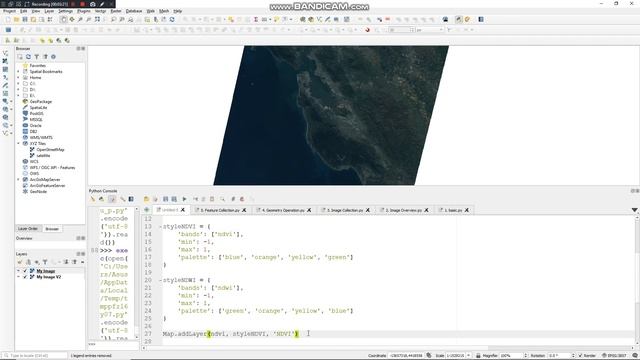640x360 pixels.
Task: Select OpenStreetMap in XYZ Tiles
Action: [50, 150]
